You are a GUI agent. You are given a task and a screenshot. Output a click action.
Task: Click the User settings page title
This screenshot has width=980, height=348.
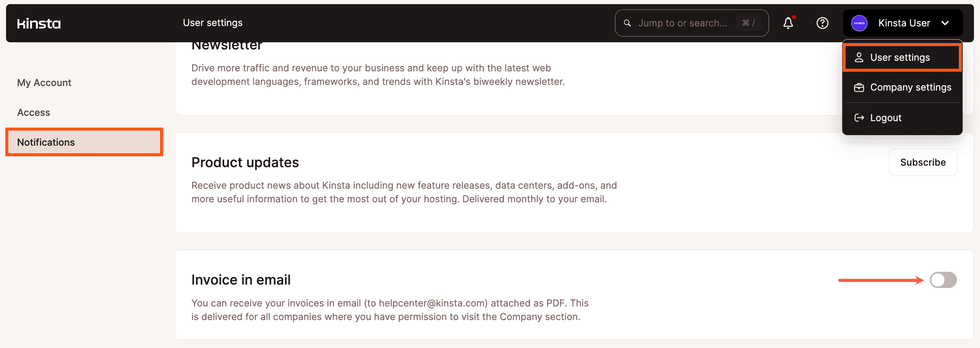(212, 23)
